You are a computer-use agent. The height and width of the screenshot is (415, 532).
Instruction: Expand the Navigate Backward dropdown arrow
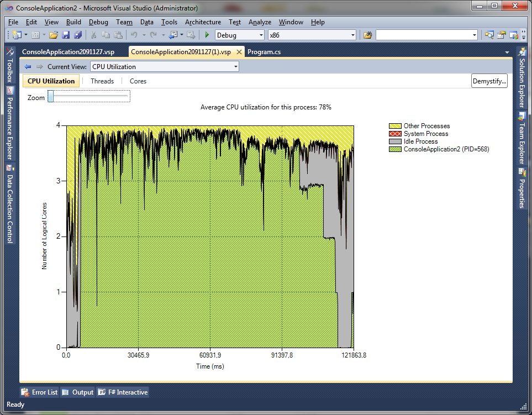[x=182, y=35]
